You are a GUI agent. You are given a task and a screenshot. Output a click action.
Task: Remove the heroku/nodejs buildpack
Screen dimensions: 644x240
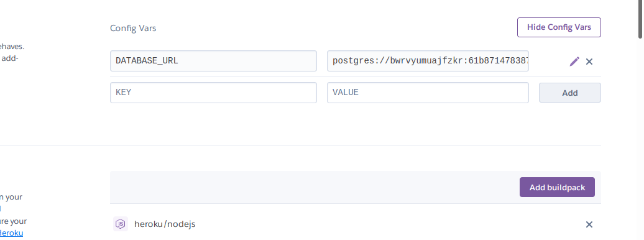click(x=589, y=224)
